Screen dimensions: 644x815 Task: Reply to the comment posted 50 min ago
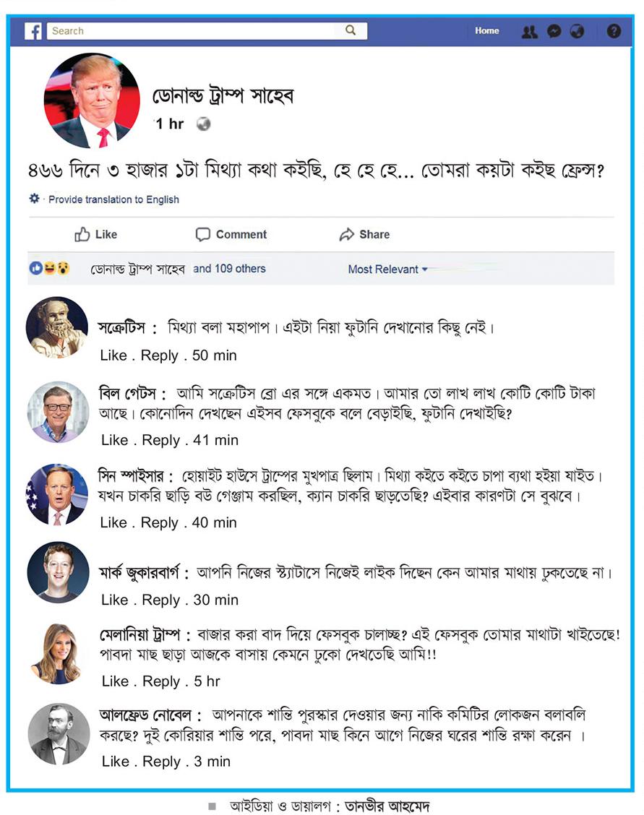coord(160,356)
